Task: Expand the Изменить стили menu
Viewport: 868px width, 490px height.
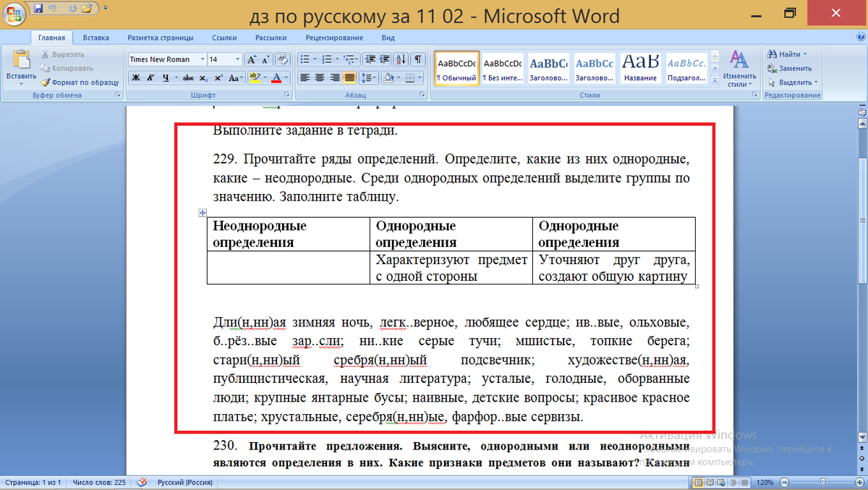Action: pos(739,69)
